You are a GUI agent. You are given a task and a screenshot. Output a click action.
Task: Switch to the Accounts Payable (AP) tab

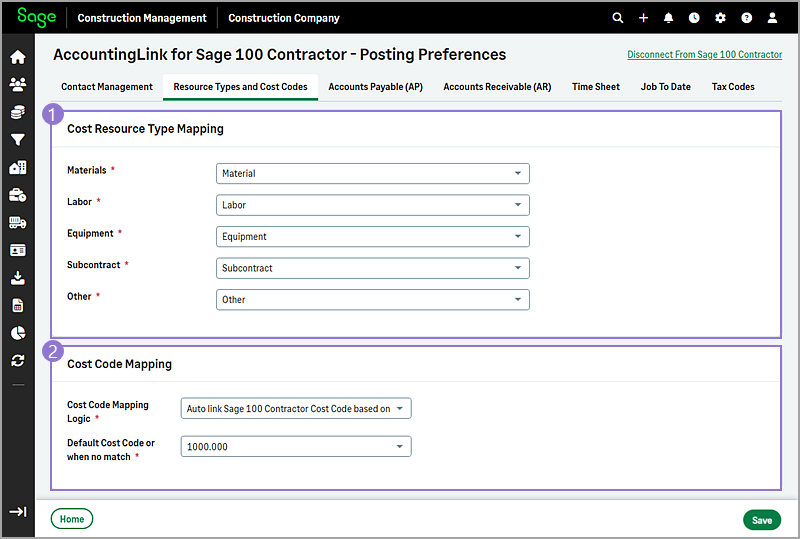[x=375, y=87]
